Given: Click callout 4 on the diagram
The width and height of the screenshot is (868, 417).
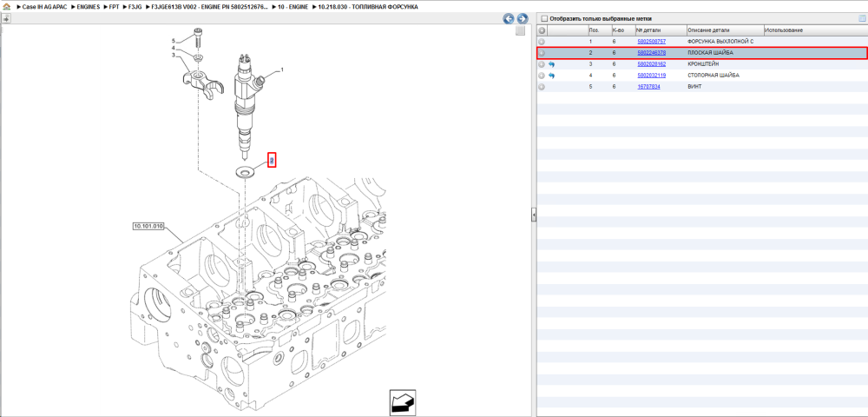Looking at the screenshot, I should [x=174, y=48].
